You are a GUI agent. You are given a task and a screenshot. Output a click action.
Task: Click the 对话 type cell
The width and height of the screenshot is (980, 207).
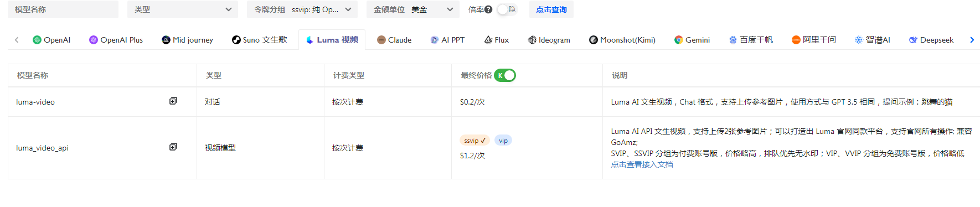coord(260,102)
